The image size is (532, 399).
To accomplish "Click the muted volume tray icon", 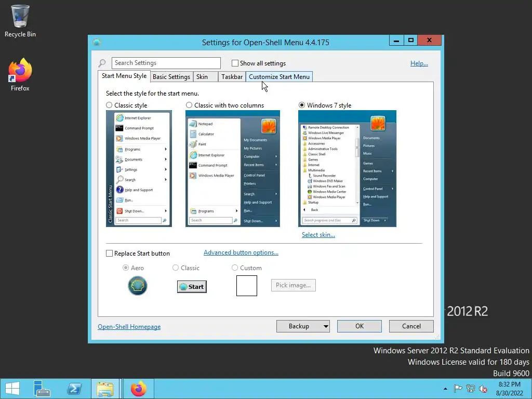I will [483, 389].
